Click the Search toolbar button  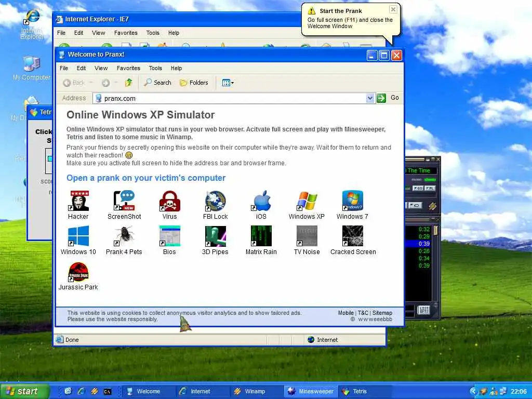[158, 83]
